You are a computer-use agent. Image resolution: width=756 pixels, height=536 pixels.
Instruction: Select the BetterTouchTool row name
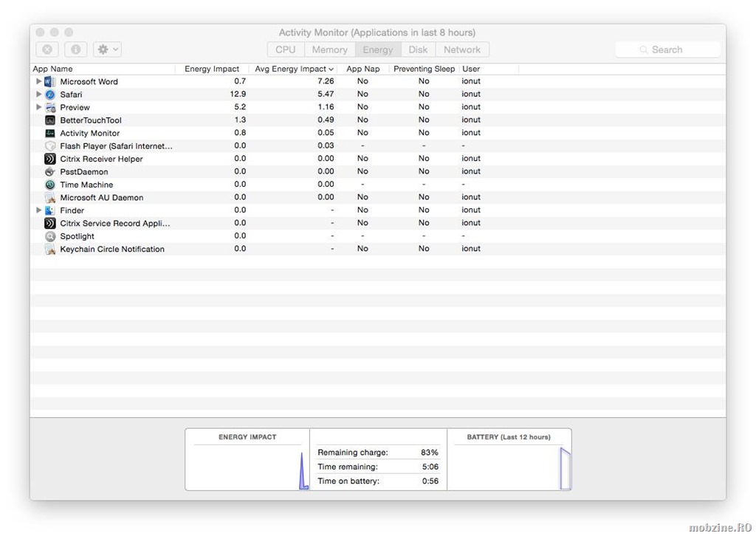tap(91, 120)
